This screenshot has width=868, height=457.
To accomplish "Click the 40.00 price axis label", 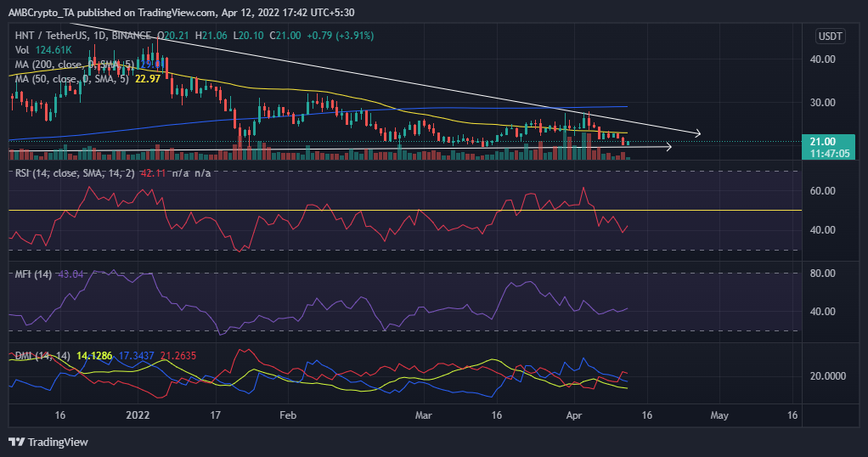I will (823, 59).
